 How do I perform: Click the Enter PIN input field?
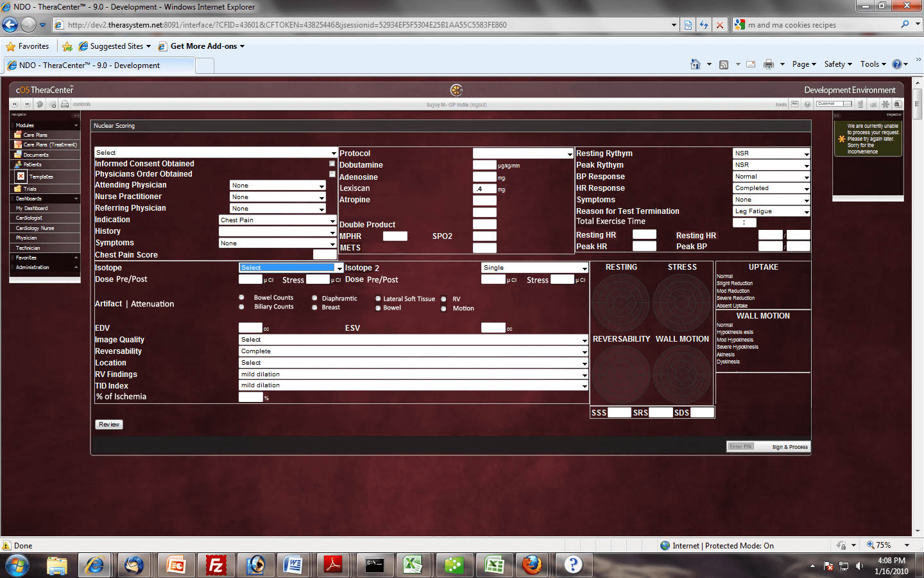pos(741,446)
